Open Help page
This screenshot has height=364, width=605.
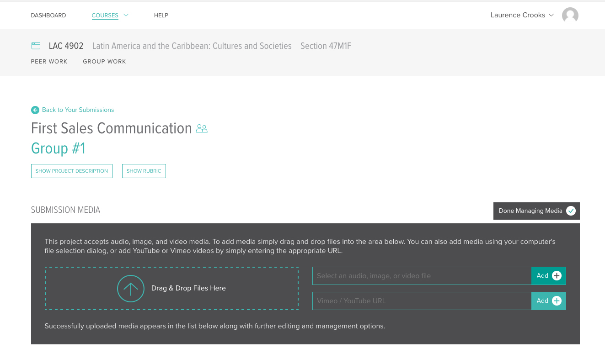tap(161, 16)
